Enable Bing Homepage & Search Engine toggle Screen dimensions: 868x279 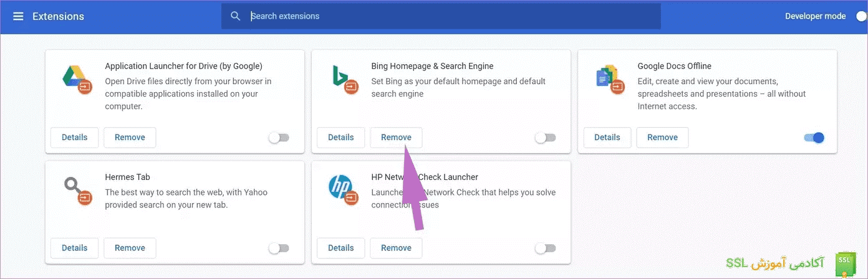[x=545, y=138]
